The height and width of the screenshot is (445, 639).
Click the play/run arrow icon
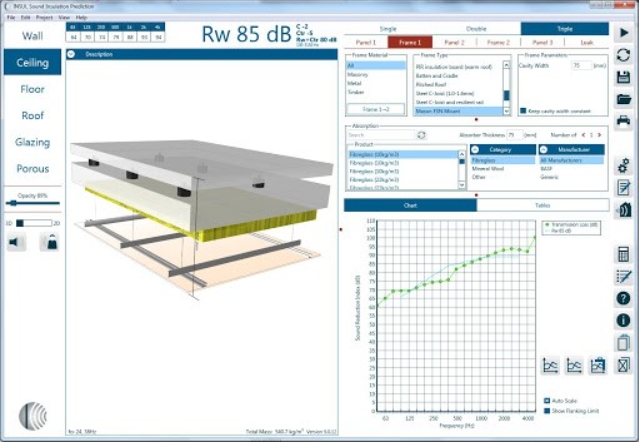click(624, 33)
